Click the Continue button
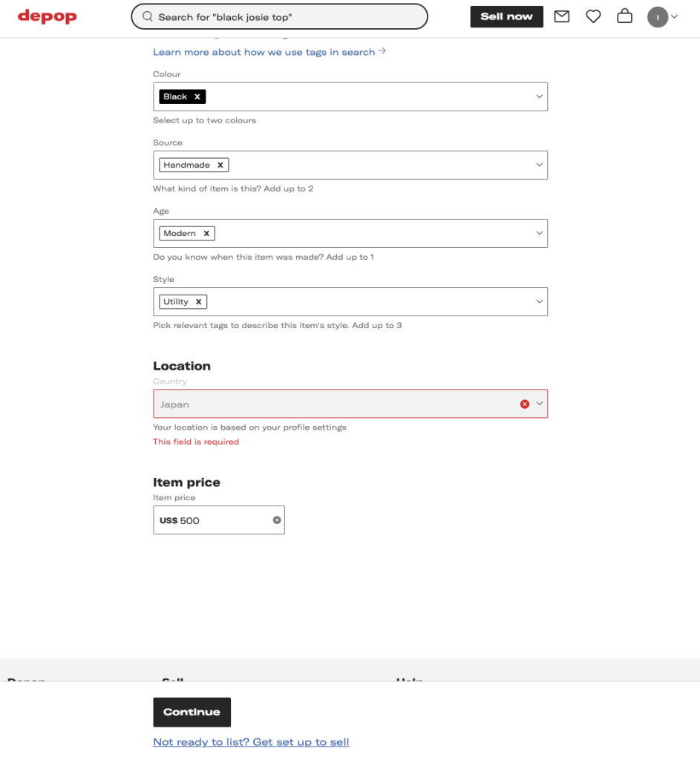Viewport: 700px width, 760px height. (192, 712)
